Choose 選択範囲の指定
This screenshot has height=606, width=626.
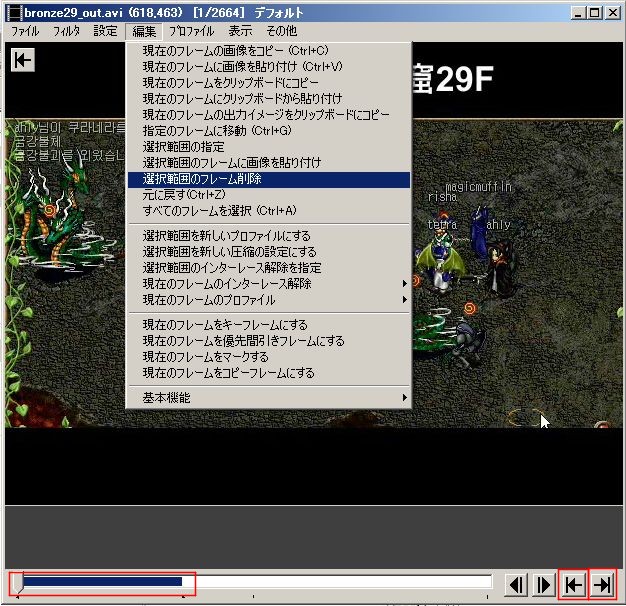pos(269,147)
